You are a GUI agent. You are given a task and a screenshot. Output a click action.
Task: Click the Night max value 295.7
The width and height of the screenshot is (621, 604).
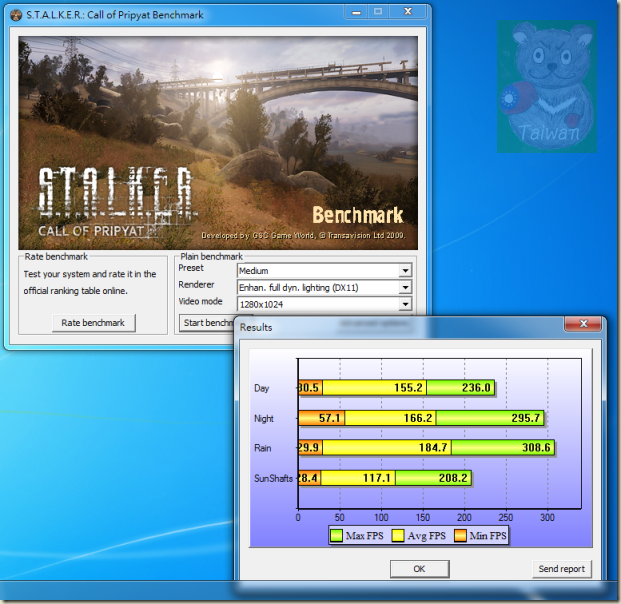(x=526, y=418)
